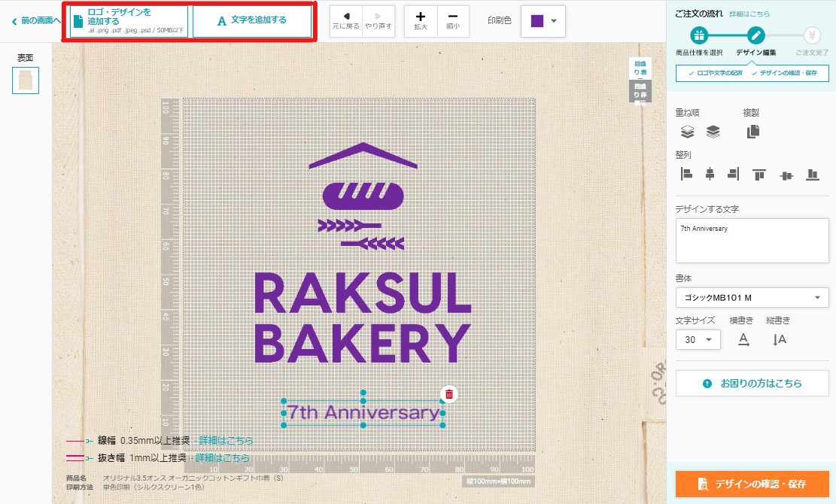
Task: Click the 単色印刷（シルクスクリーン1色） print method text
Action: tap(154, 487)
